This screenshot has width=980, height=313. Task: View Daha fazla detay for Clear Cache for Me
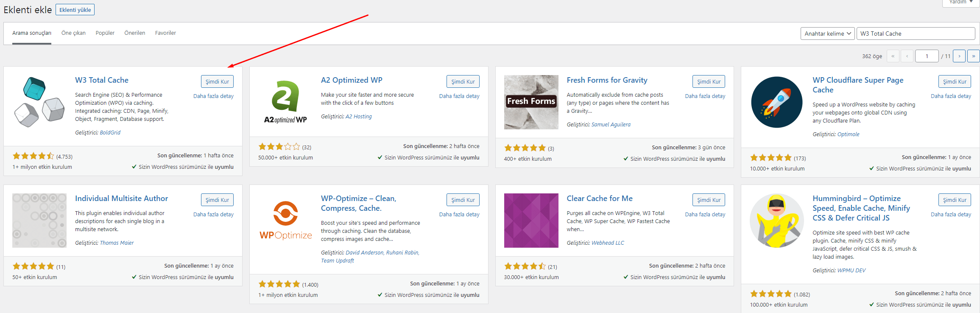[705, 215]
